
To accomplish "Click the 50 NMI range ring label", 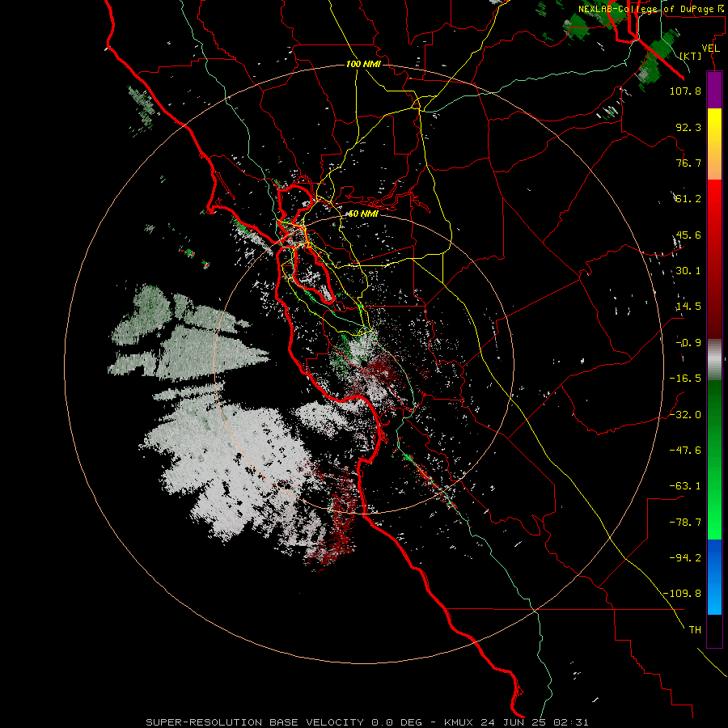I will pyautogui.click(x=363, y=214).
